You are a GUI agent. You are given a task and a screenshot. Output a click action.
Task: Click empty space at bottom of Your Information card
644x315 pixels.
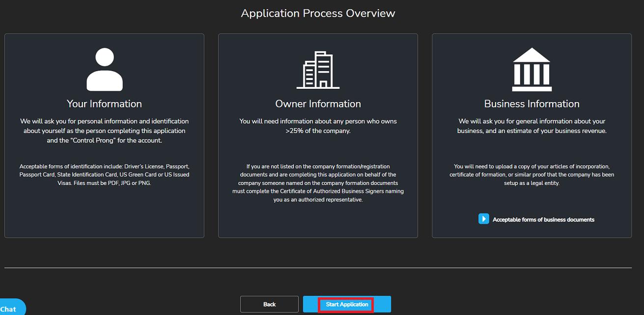[104, 216]
